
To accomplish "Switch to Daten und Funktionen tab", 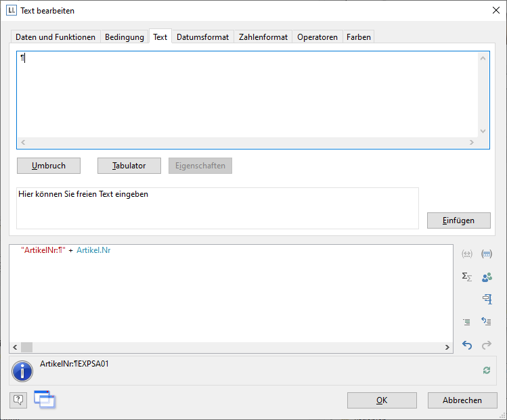I will click(56, 37).
